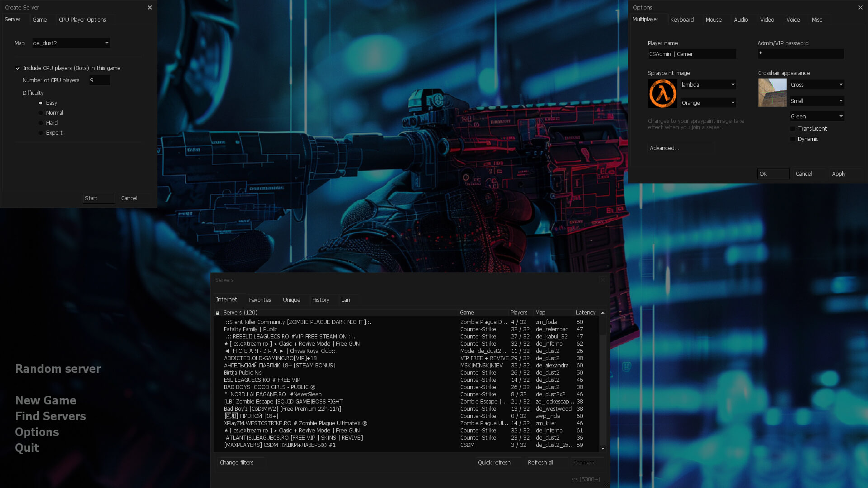Click the Admin/VIP password field
The height and width of the screenshot is (488, 868).
[x=801, y=54]
